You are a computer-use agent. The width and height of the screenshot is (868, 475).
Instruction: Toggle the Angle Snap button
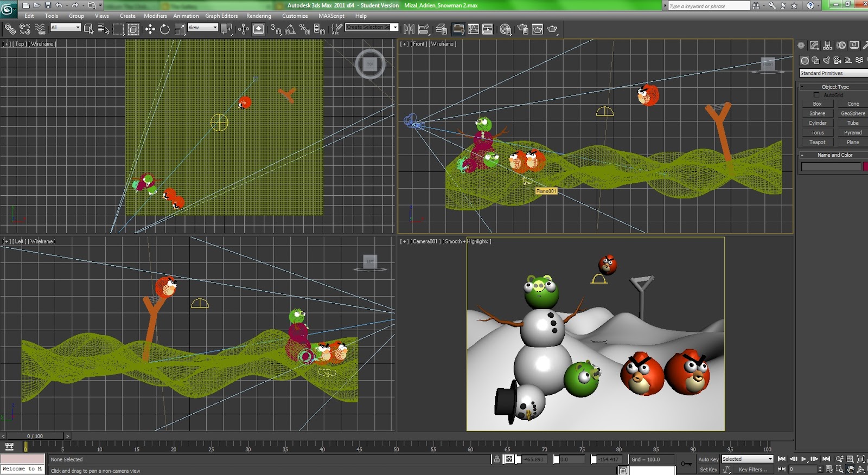coord(290,29)
